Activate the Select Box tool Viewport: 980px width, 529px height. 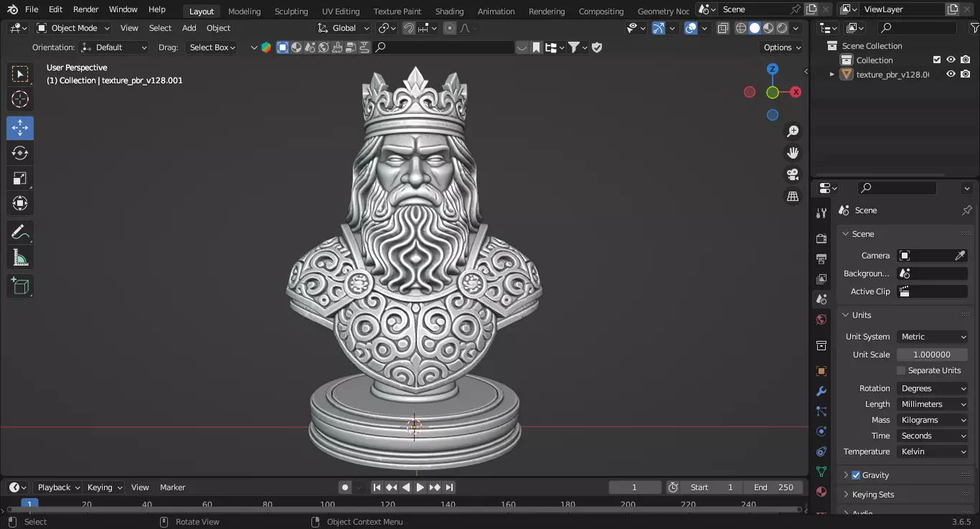tap(20, 74)
